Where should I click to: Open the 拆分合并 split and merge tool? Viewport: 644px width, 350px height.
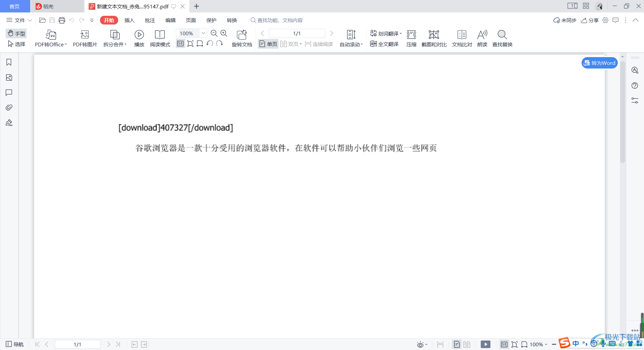[x=115, y=38]
